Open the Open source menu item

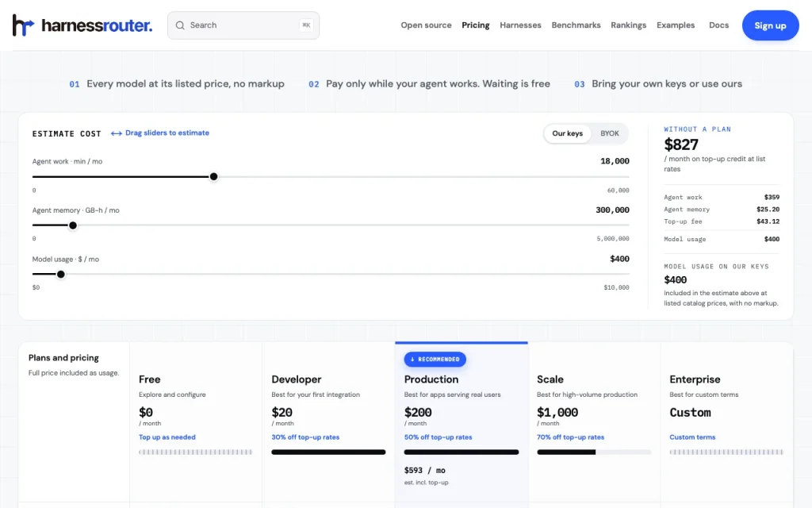click(x=426, y=25)
